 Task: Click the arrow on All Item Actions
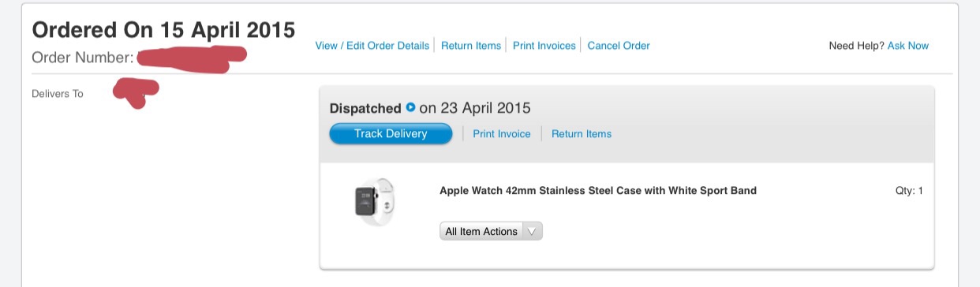pyautogui.click(x=533, y=231)
